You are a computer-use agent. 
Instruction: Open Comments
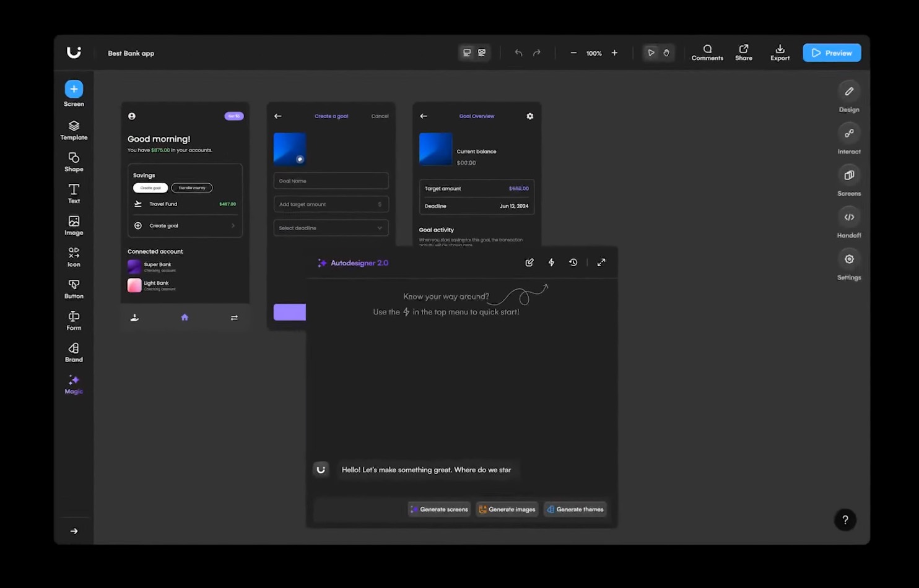(x=707, y=53)
